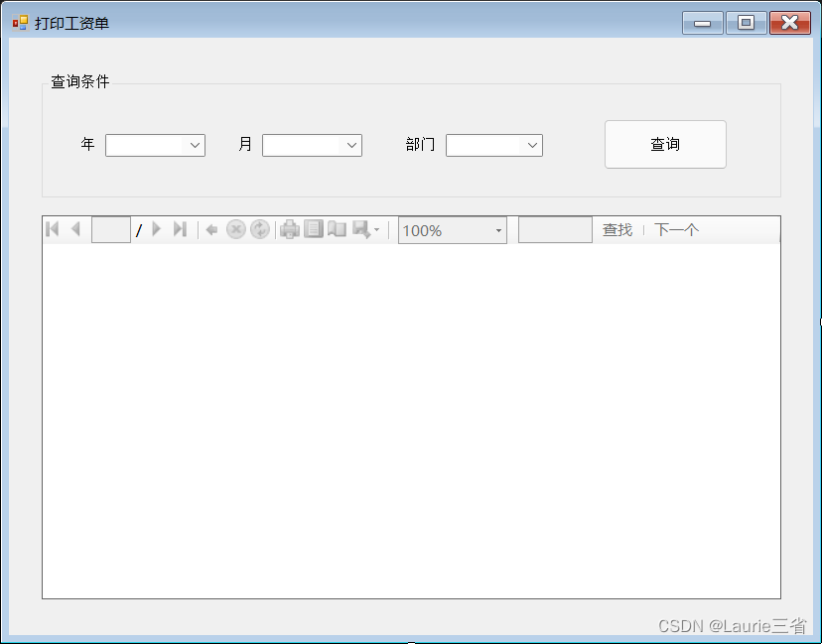Click the blank report viewer area
Screen dimensions: 822x644
click(x=412, y=421)
